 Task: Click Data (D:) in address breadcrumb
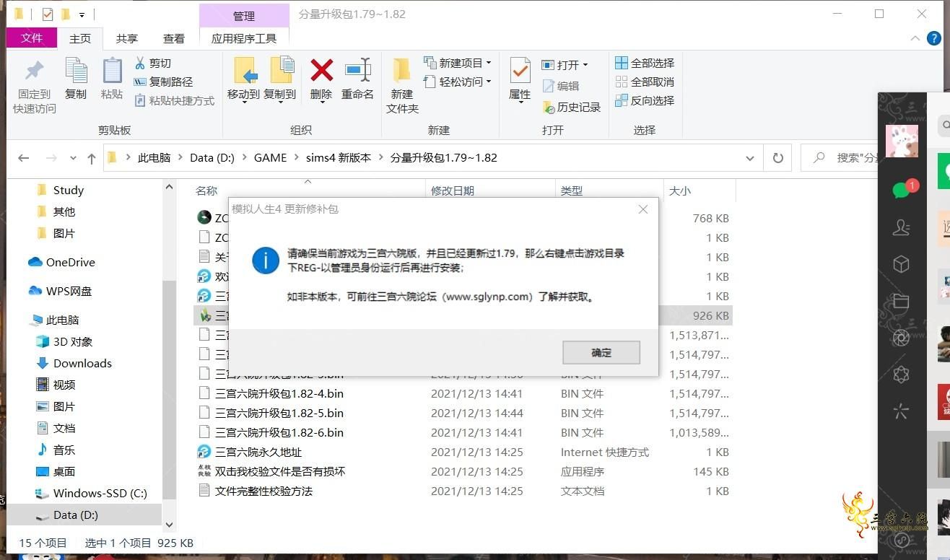tap(212, 157)
